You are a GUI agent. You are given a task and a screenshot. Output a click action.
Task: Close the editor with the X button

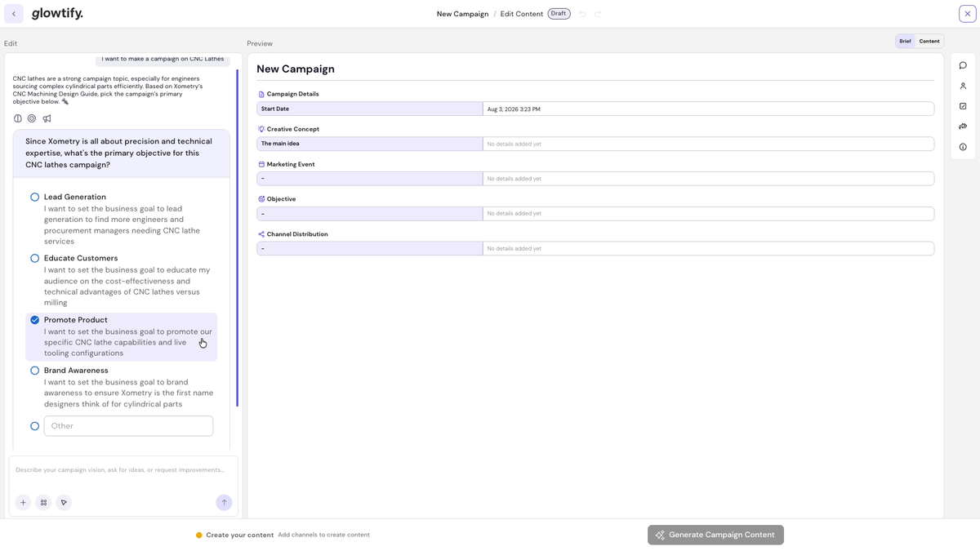pos(967,14)
